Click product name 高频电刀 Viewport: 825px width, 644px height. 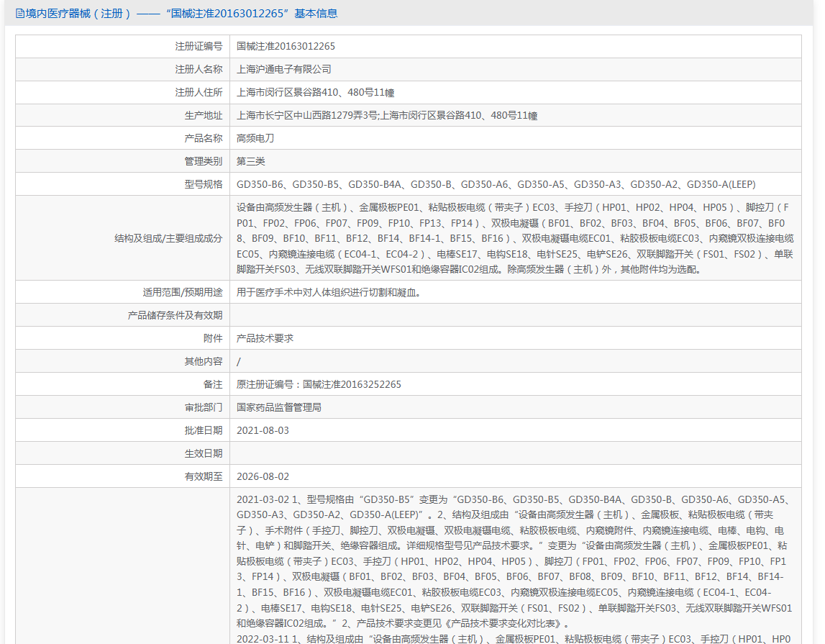tap(255, 138)
